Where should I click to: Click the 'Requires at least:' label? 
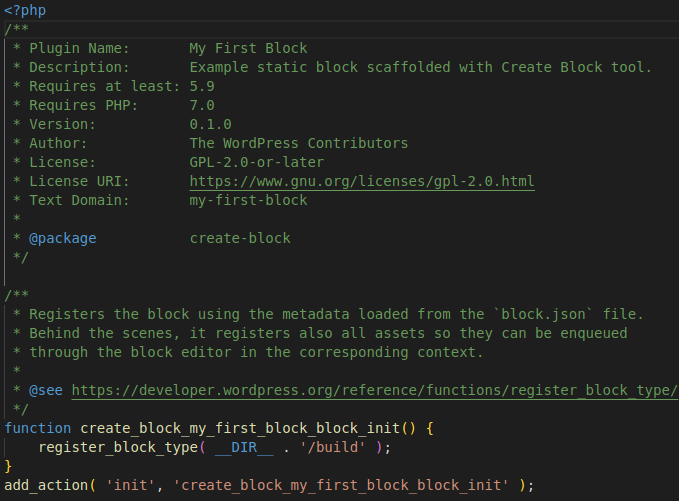click(x=104, y=87)
